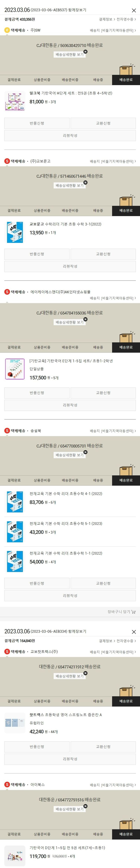Click the red S badge next to (주)교보문고
The image size is (140, 868).
coord(7,161)
